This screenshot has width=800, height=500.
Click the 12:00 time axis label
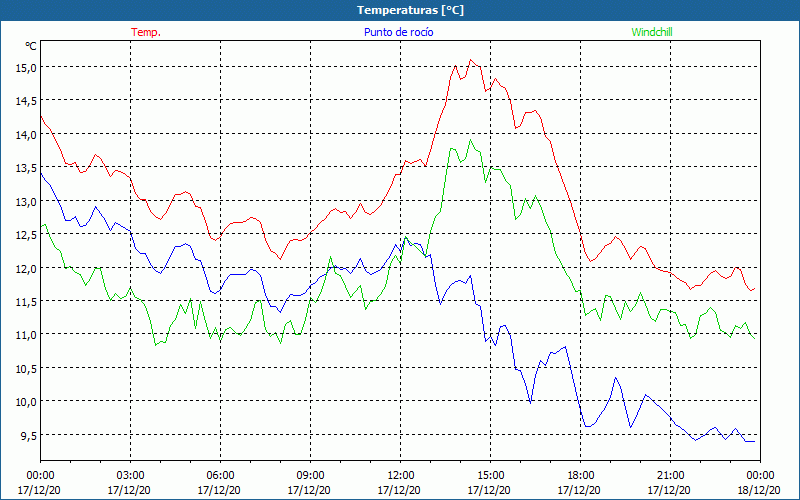[x=401, y=476]
